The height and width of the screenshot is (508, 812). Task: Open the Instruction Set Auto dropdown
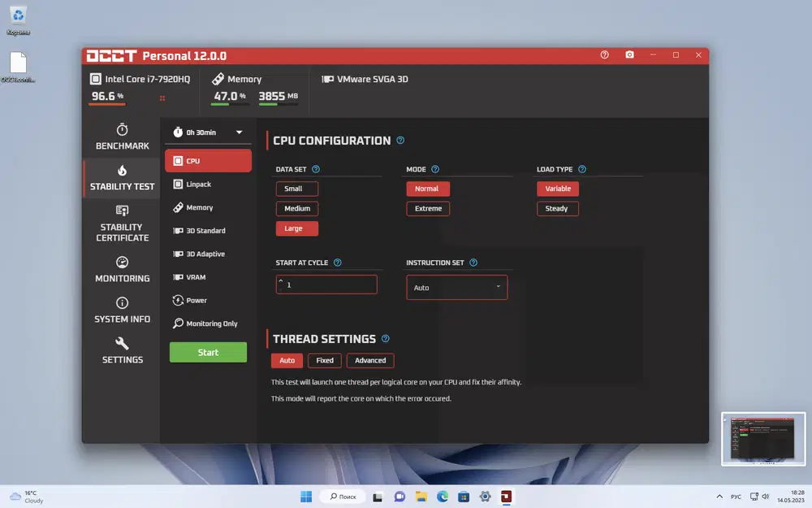point(456,287)
